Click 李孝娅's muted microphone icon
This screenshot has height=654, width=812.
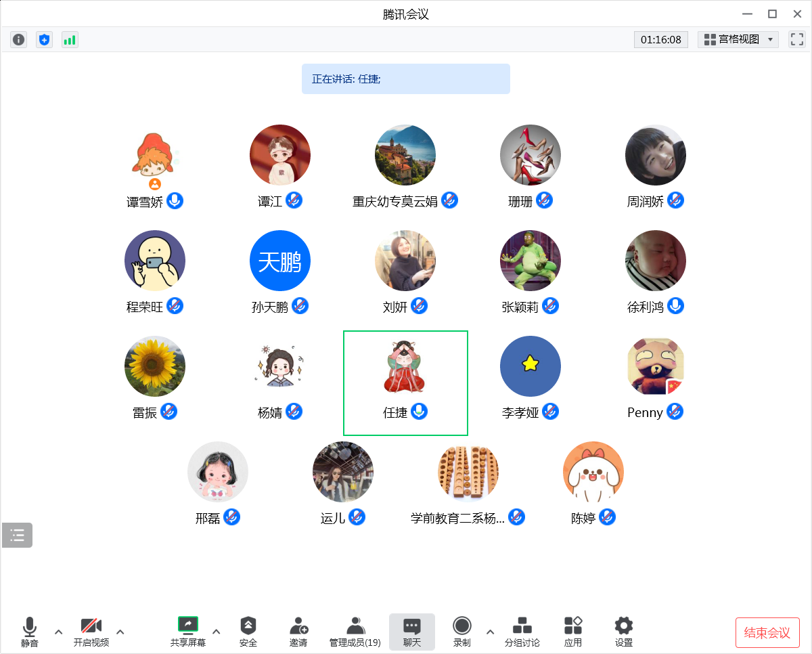551,412
